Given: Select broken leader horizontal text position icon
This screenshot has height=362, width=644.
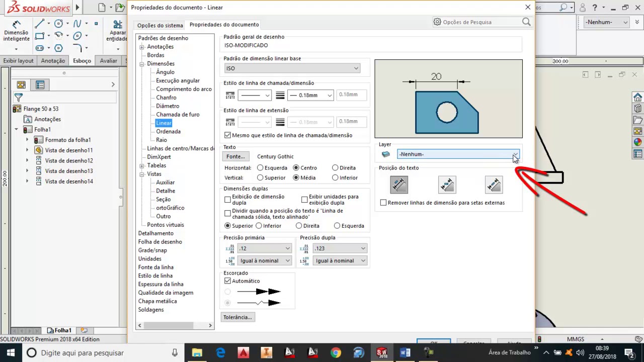Looking at the screenshot, I should pos(447,185).
